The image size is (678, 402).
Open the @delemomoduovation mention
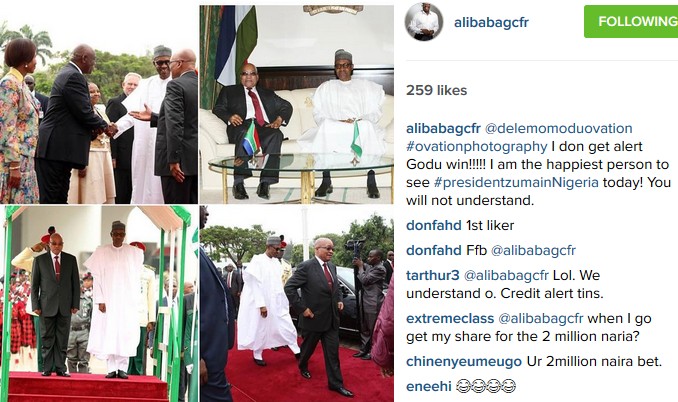pos(558,128)
